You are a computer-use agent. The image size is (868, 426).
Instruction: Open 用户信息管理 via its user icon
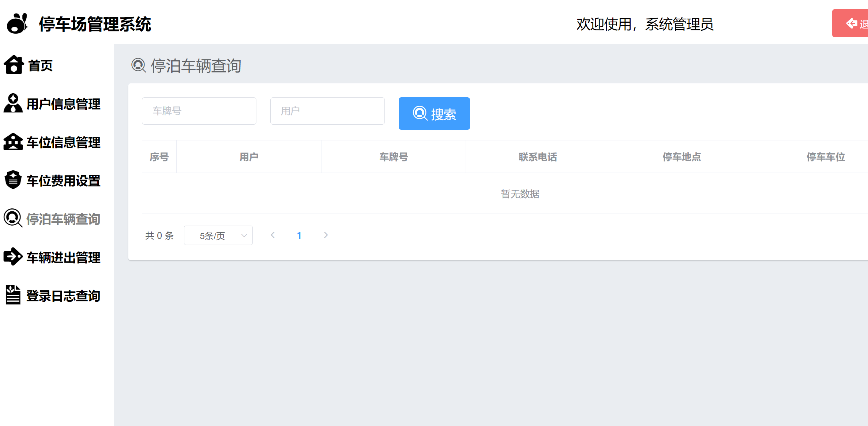point(12,103)
